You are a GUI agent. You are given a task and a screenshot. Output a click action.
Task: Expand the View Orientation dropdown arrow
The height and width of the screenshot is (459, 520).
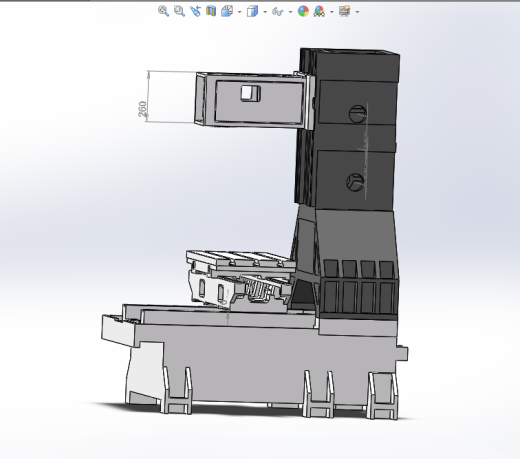pos(240,12)
